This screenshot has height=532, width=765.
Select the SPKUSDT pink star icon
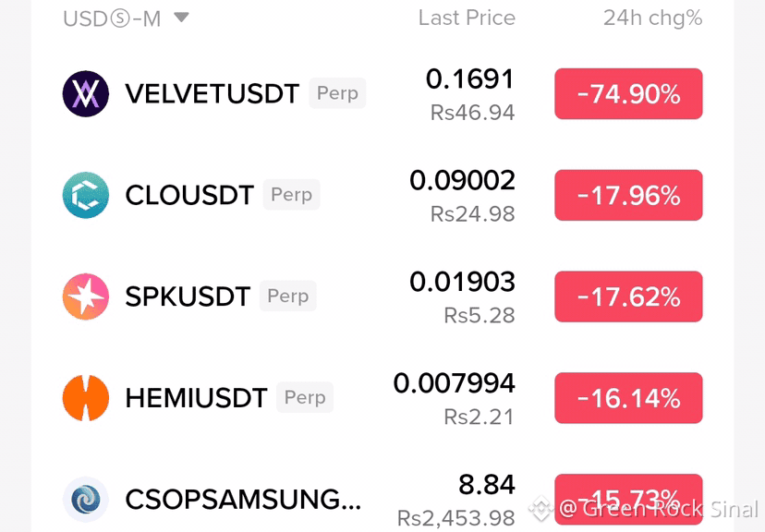pos(85,296)
